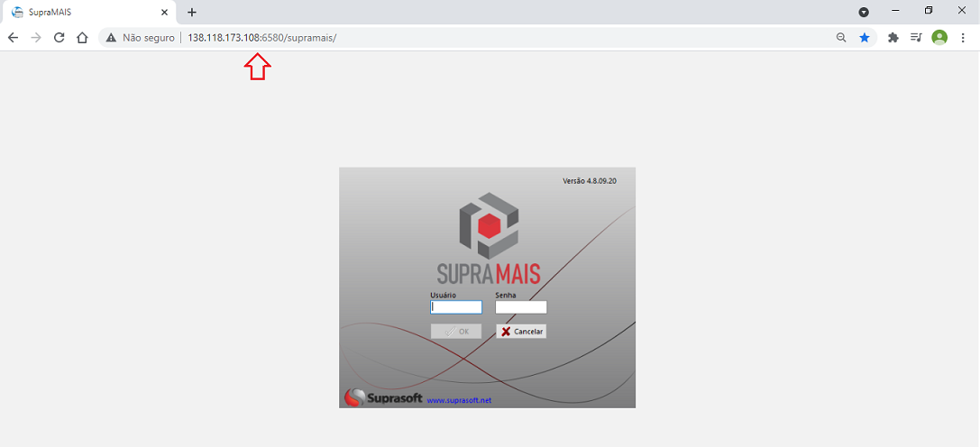Click the 'Não seguro' warning icon
Image resolution: width=980 pixels, height=447 pixels.
point(111,38)
